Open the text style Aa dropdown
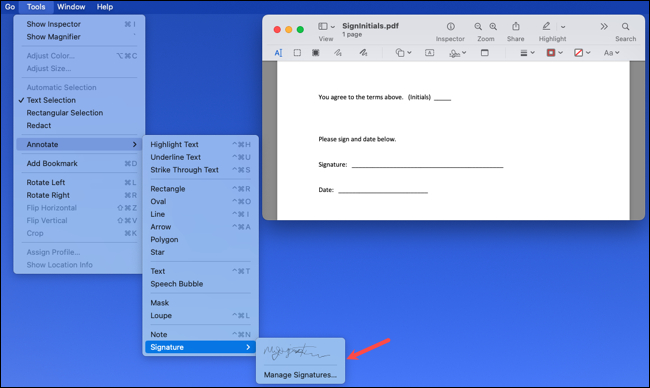This screenshot has height=388, width=650. 611,53
